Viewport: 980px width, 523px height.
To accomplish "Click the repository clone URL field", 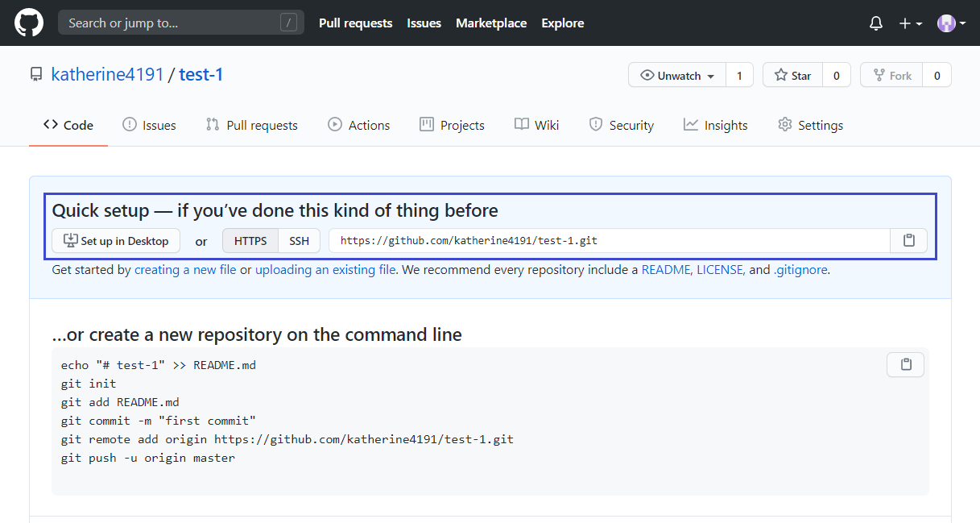I will [x=609, y=241].
